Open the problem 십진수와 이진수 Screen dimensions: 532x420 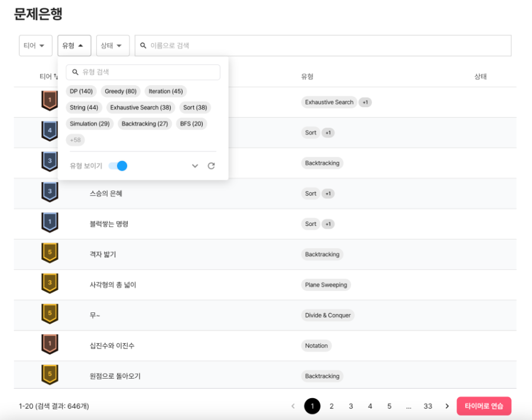[x=112, y=345]
